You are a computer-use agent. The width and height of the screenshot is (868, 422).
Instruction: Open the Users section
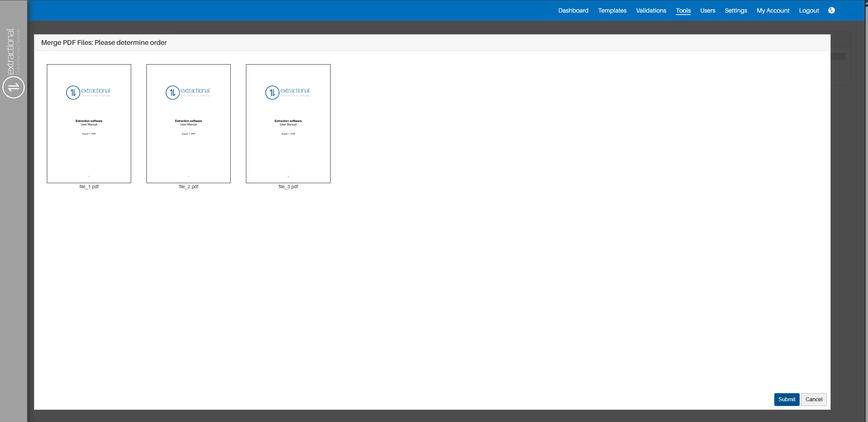click(708, 11)
